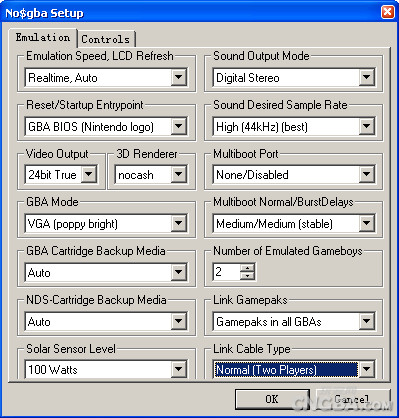Click '24bit True' value

pos(52,174)
